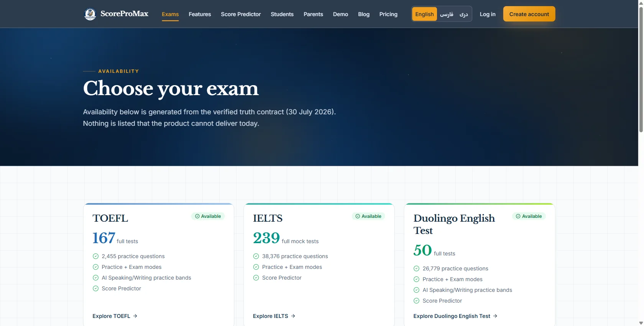Click check icon beside Duolingo Score Predictor
This screenshot has height=326, width=644.
[416, 301]
